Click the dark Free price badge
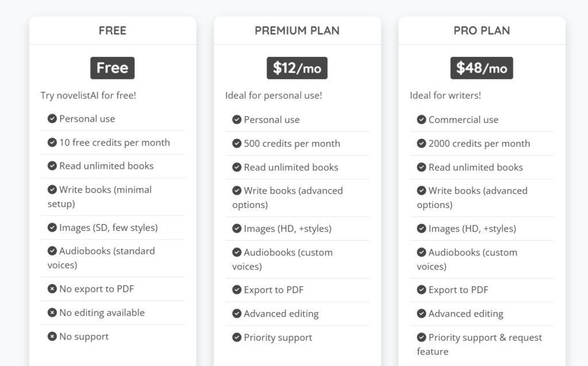The image size is (588, 366). tap(113, 68)
